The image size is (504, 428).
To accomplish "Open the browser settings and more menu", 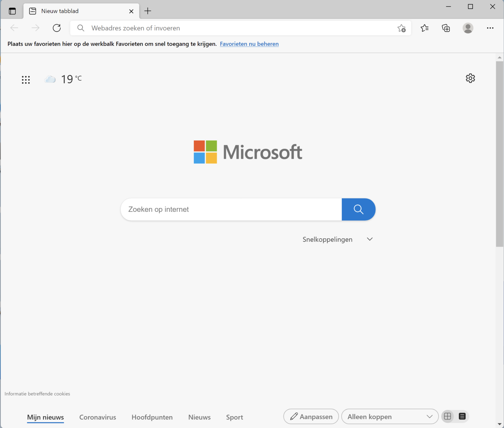I will (490, 28).
